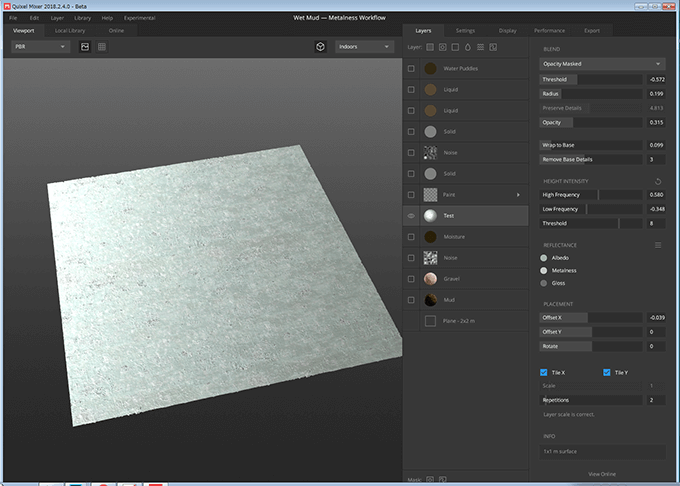
Task: Hide the Test layer using eye icon
Action: coord(411,216)
